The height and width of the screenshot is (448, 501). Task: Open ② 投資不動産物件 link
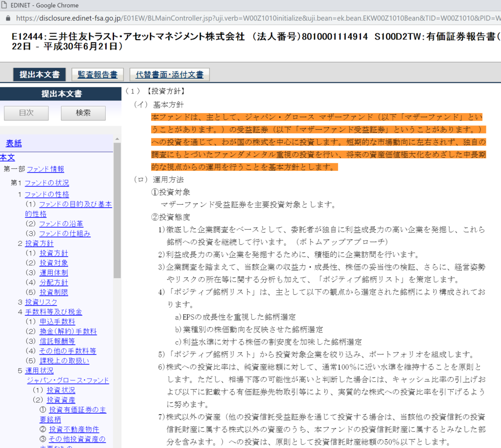tap(74, 429)
